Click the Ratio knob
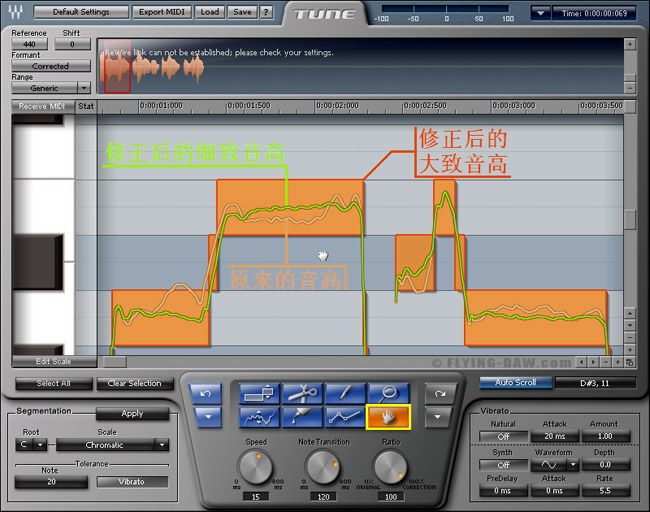Screen dimensions: 650x512 point(390,468)
